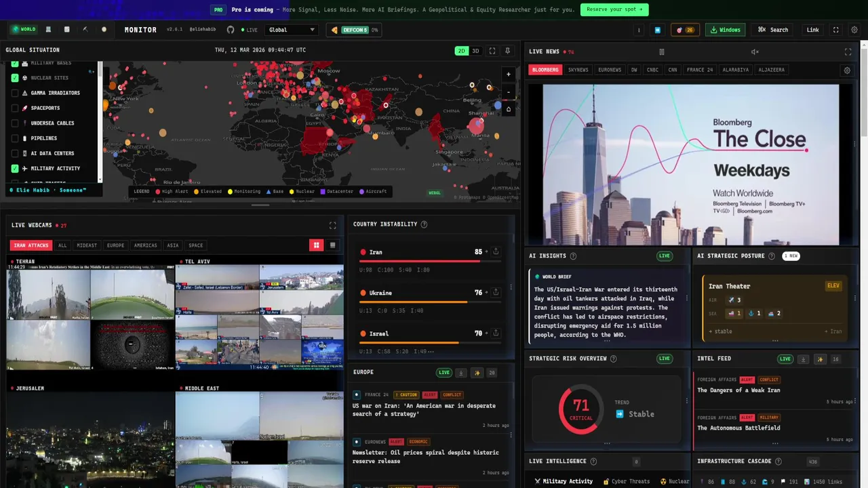Open the Tehran webcam thumbnail group
Image resolution: width=868 pixels, height=488 pixels.
90,317
